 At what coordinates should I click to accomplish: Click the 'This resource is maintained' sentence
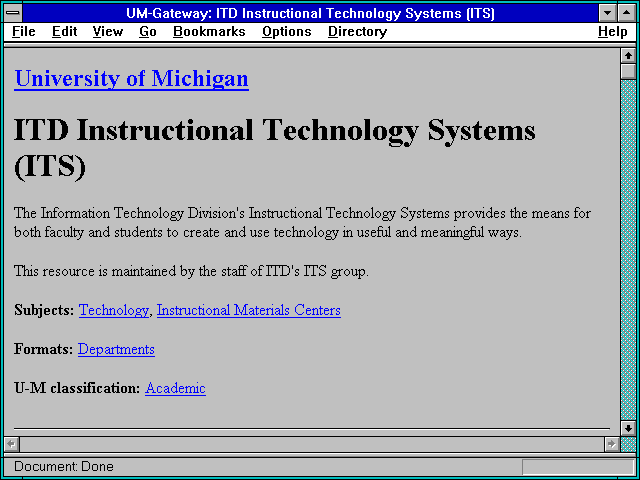pos(191,271)
